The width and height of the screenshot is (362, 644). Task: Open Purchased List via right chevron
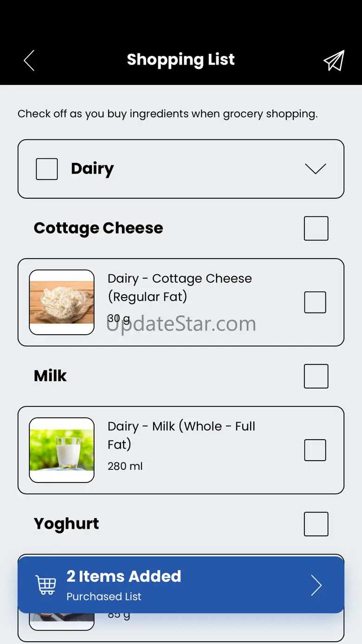tap(316, 585)
